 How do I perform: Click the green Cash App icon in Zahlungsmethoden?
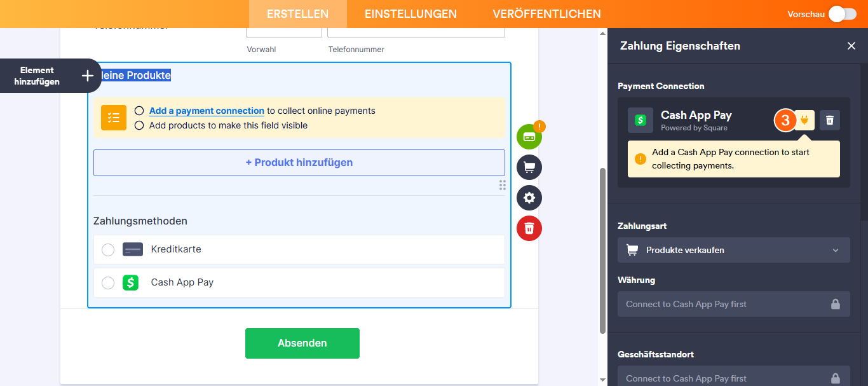tap(130, 282)
